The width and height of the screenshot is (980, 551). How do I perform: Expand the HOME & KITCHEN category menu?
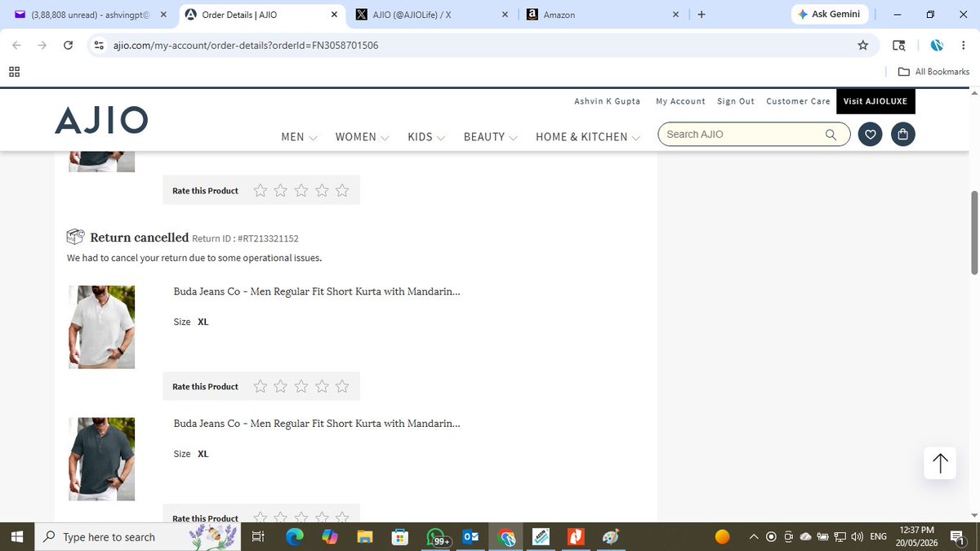[x=588, y=137]
